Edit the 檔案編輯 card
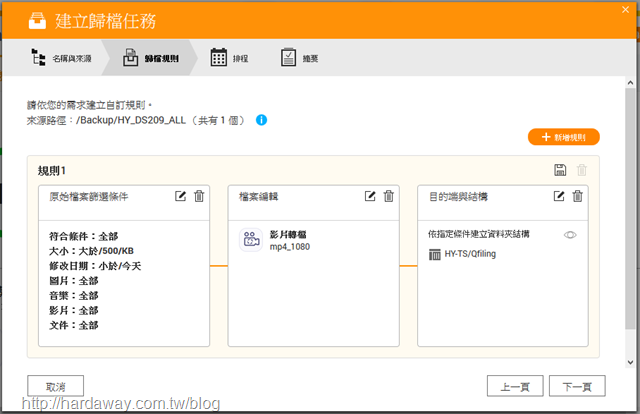The image size is (640, 414). pyautogui.click(x=370, y=196)
